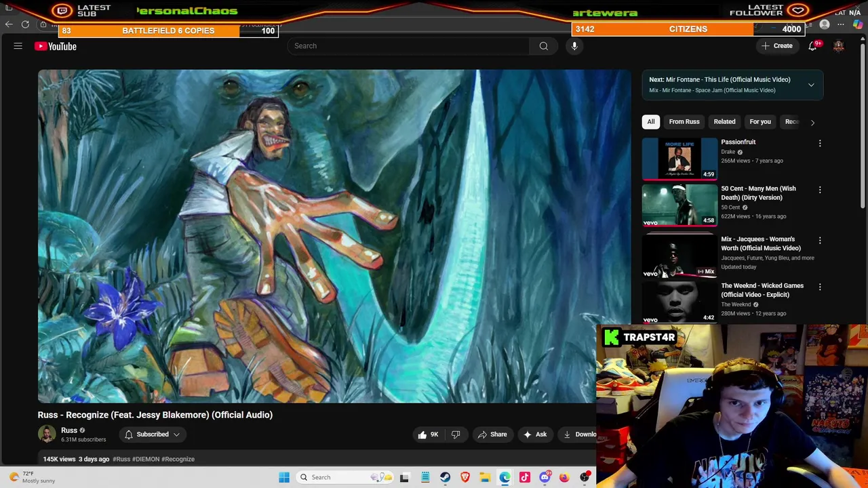Open TikTok app in the taskbar
The image size is (868, 488).
(x=525, y=477)
